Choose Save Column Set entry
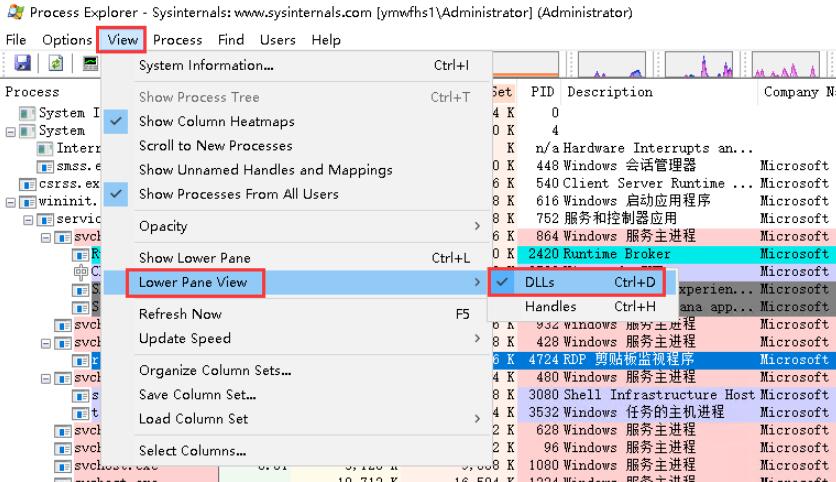 [296, 395]
